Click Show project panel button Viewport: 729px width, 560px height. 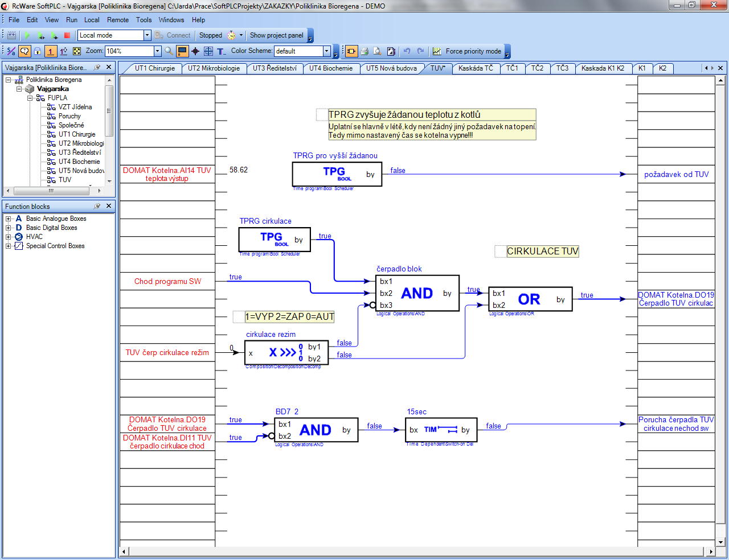pos(277,35)
